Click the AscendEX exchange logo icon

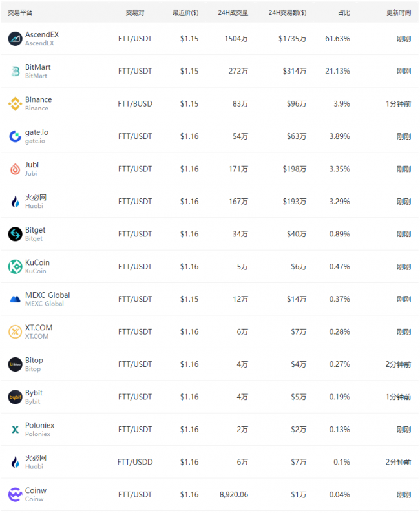coord(15,39)
